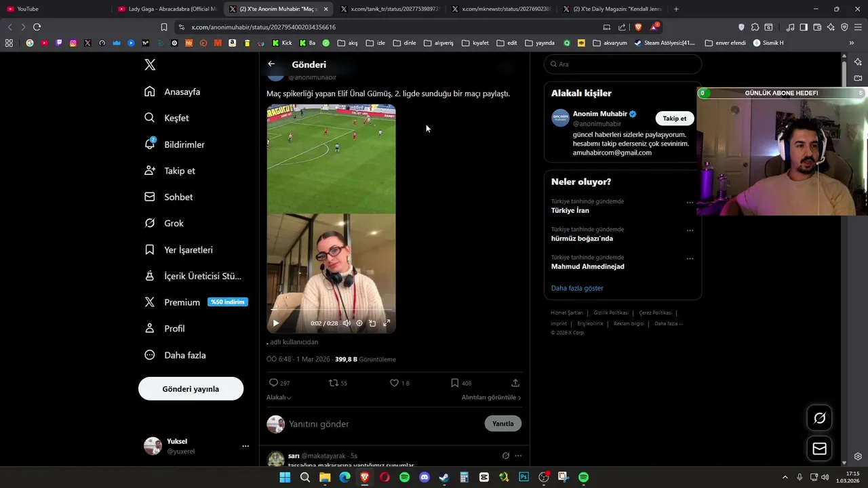Click Gönderi yayınla button
This screenshot has height=488, width=868.
pos(191,389)
